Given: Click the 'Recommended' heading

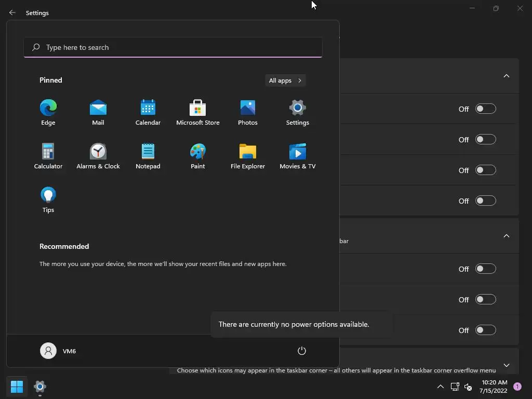Looking at the screenshot, I should 64,246.
